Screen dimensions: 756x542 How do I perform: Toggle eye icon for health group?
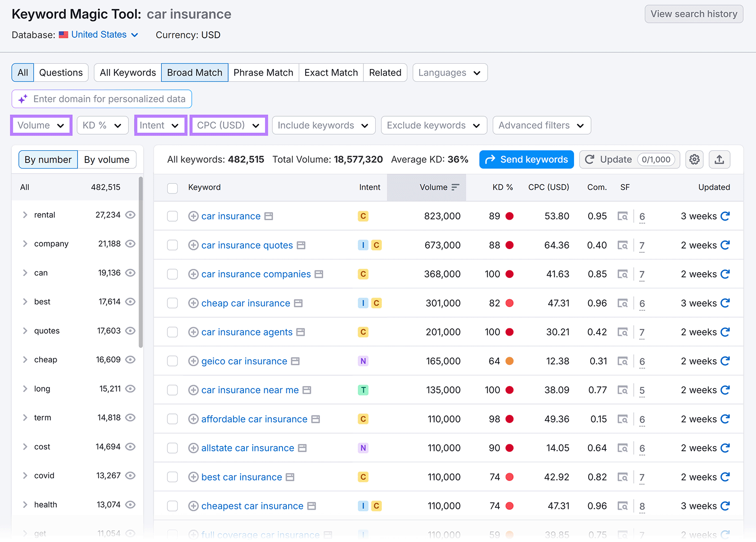click(130, 505)
